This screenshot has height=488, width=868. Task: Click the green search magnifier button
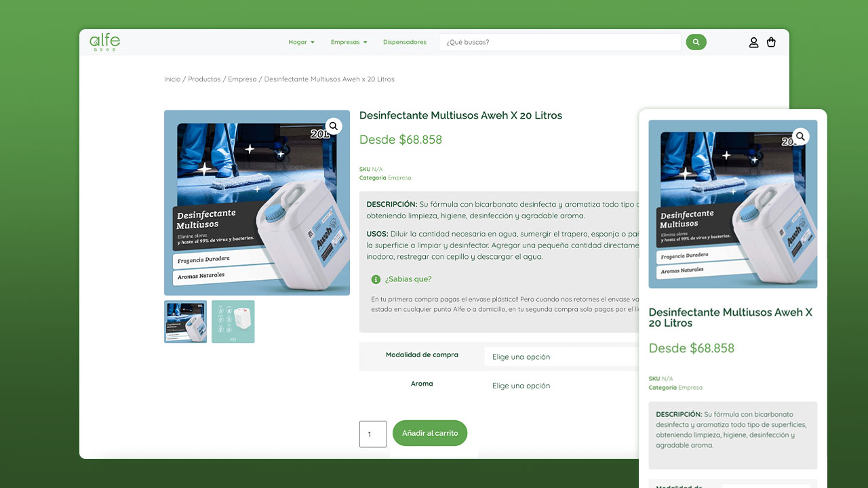(x=696, y=42)
